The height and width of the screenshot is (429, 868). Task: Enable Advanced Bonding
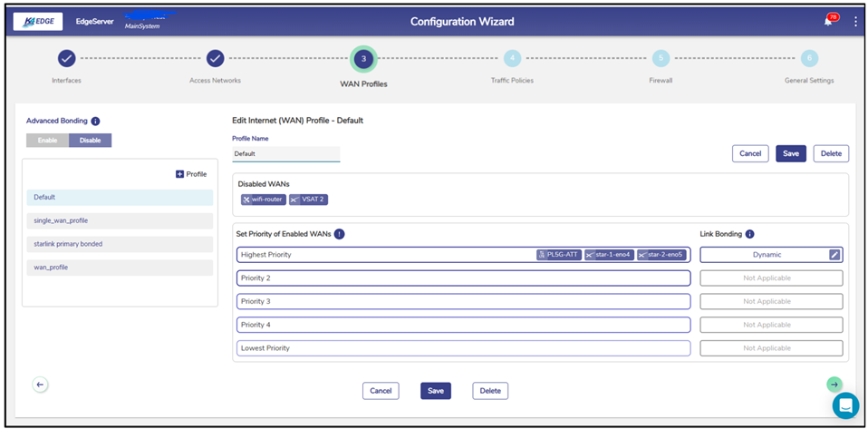47,141
